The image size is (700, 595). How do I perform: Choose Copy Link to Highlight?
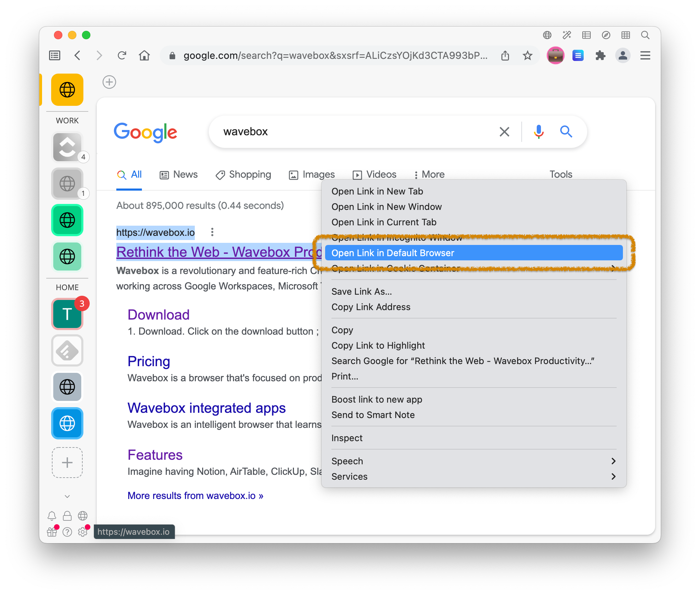pyautogui.click(x=474, y=346)
